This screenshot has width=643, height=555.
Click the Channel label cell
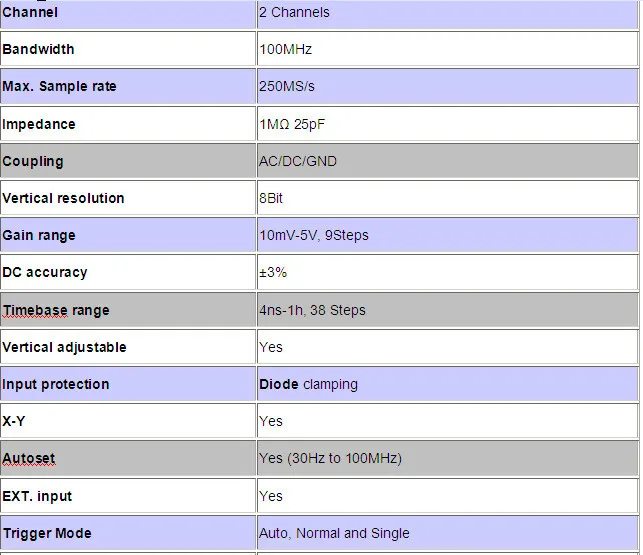click(128, 13)
